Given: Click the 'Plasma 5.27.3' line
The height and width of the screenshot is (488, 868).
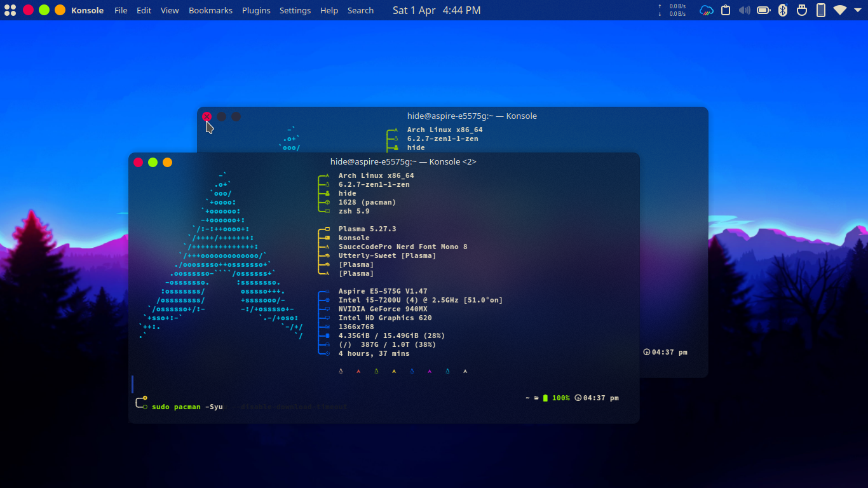Looking at the screenshot, I should (x=367, y=229).
